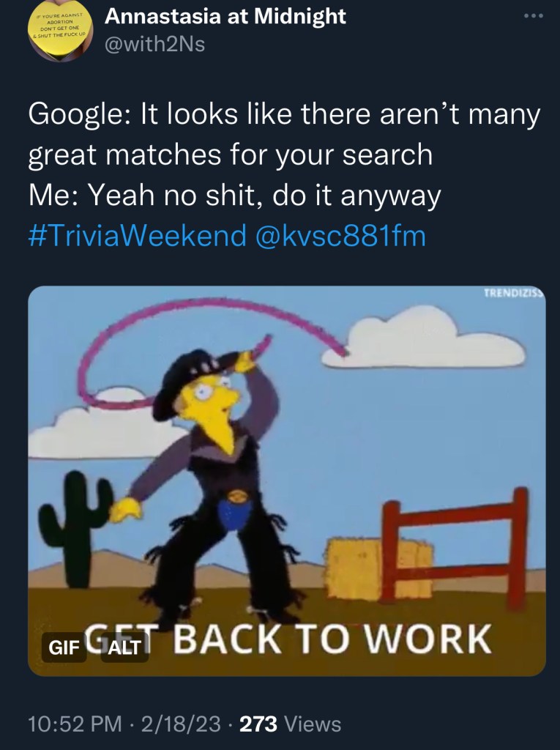Tap the hay bale in the GIF
Viewport: 560px width, 750px height.
pos(378,568)
